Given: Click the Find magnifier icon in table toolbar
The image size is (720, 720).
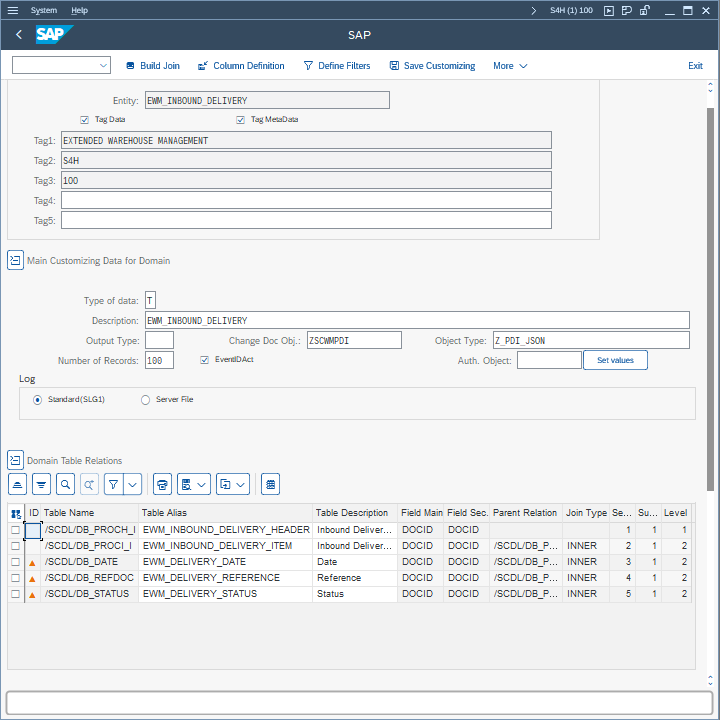Looking at the screenshot, I should (x=65, y=484).
